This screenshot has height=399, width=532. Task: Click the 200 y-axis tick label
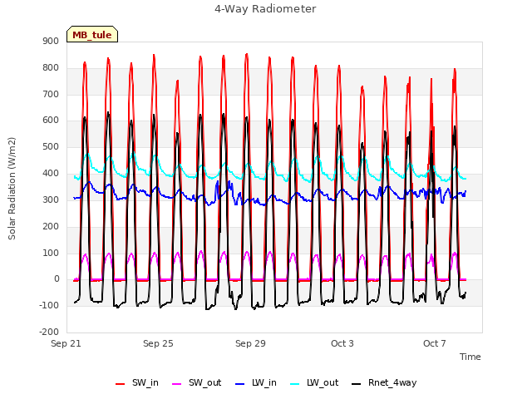pyautogui.click(x=51, y=226)
